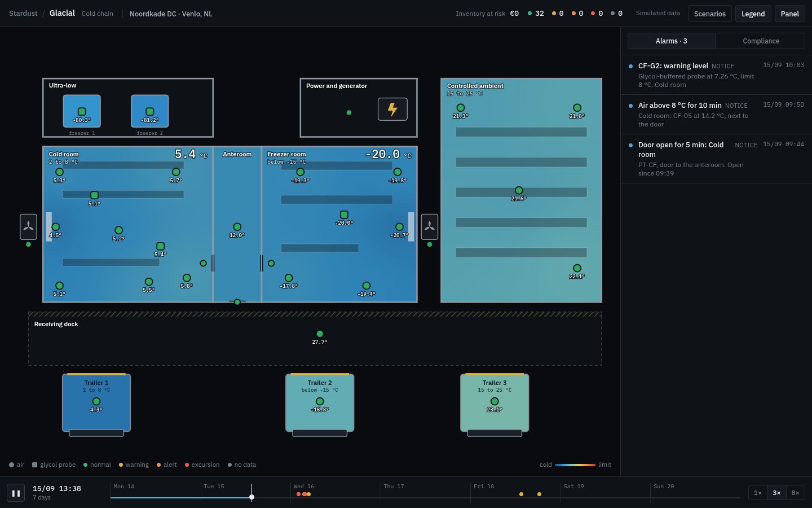The height and width of the screenshot is (508, 812).
Task: Select Trailer 2 sensor reading -16.8°
Action: pyautogui.click(x=320, y=401)
